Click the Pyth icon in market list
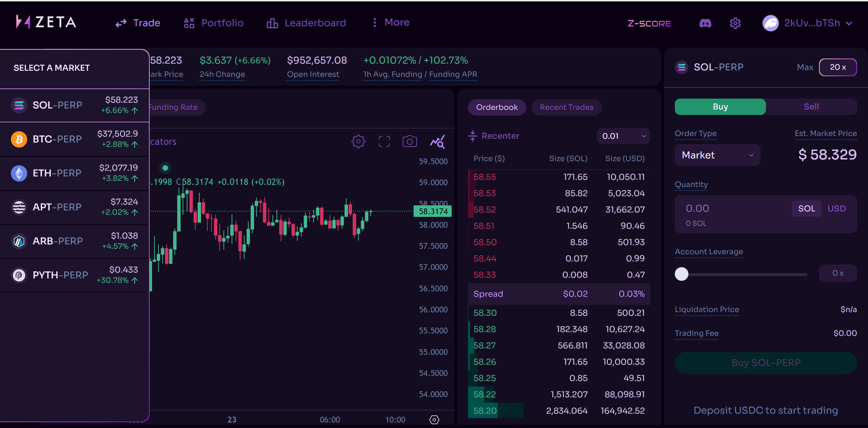Screen dimensions: 868x428 coord(19,275)
